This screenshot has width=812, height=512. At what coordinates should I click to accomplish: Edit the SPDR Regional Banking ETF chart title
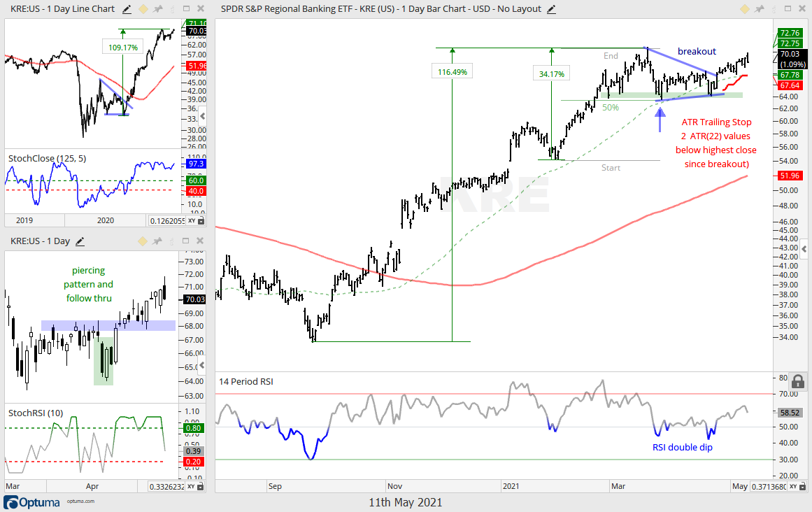coord(551,9)
